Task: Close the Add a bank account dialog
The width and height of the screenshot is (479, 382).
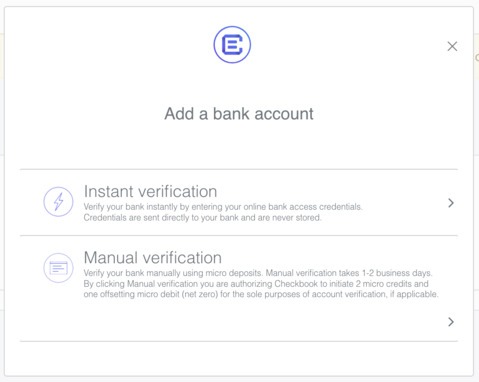Action: point(452,46)
